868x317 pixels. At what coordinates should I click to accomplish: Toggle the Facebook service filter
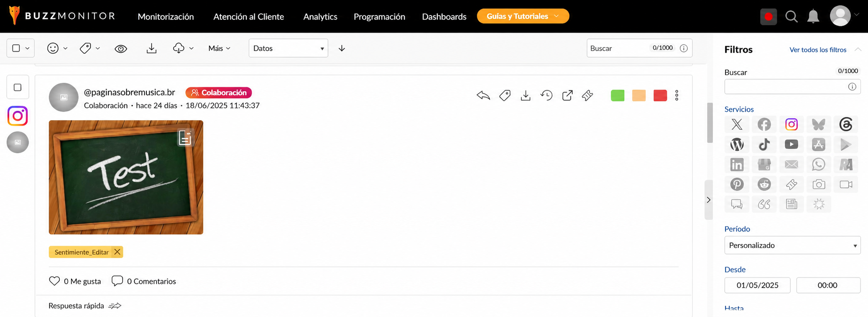point(764,124)
